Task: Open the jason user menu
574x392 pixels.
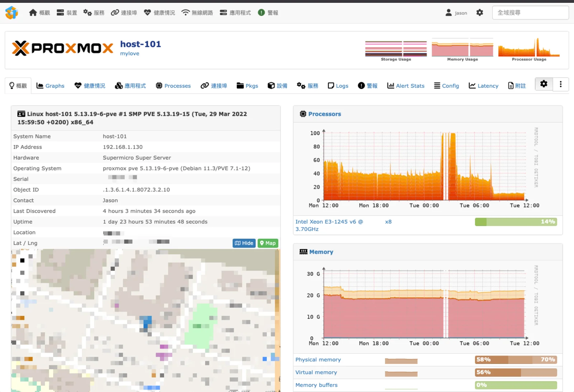Action: pyautogui.click(x=456, y=13)
